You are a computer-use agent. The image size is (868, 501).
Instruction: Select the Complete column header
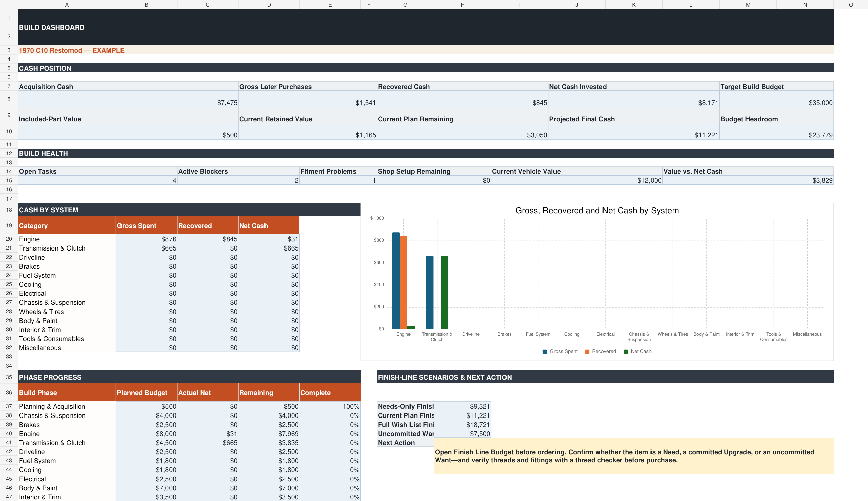330,393
